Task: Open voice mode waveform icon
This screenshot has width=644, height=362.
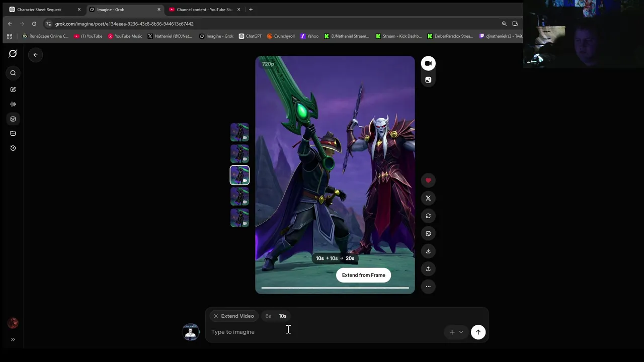Action: (13, 104)
